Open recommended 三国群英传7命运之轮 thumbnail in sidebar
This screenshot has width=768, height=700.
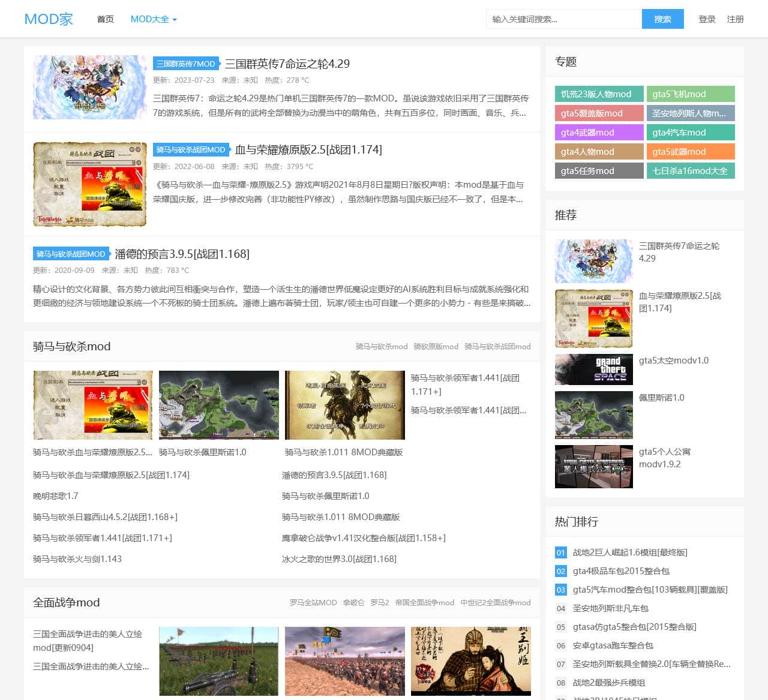tap(594, 261)
